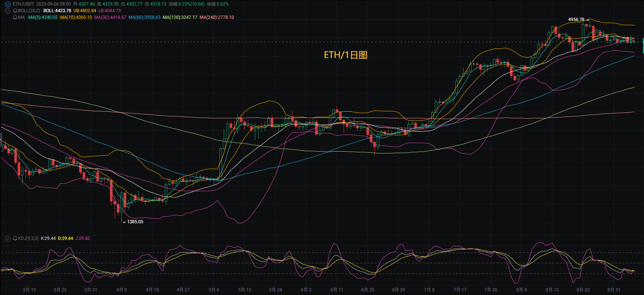
Task: Click the MA indicator name label
Action: (x=21, y=17)
